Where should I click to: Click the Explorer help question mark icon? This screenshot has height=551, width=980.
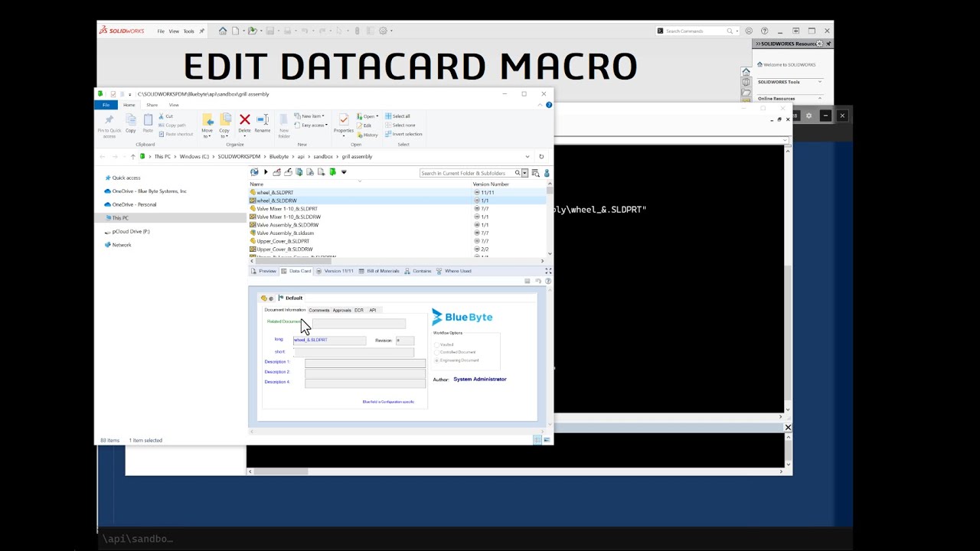[549, 105]
